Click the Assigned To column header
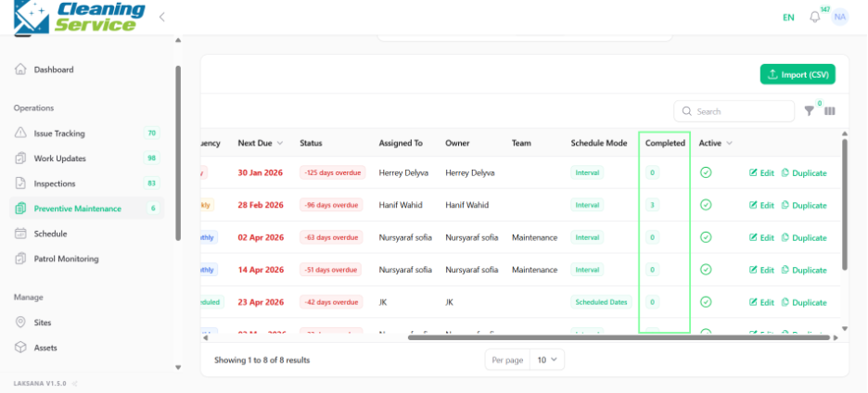Image resolution: width=868 pixels, height=393 pixels. pyautogui.click(x=401, y=143)
